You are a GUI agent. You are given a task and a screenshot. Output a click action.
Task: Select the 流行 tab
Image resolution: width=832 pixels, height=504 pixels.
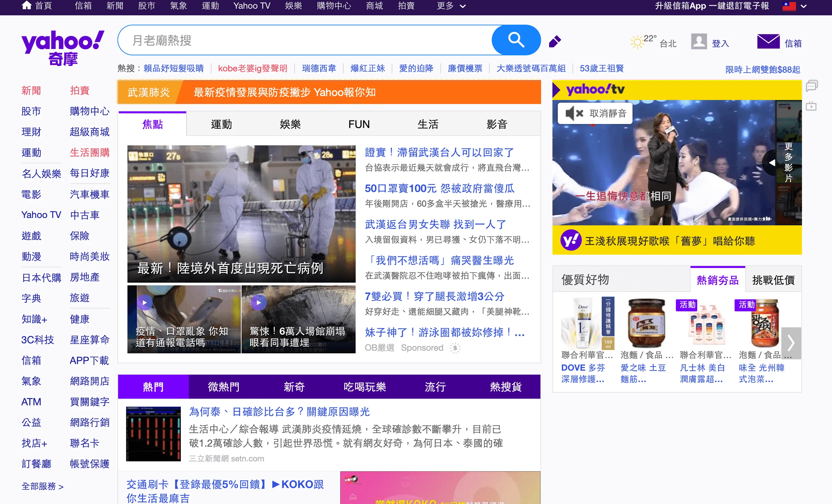(x=435, y=387)
